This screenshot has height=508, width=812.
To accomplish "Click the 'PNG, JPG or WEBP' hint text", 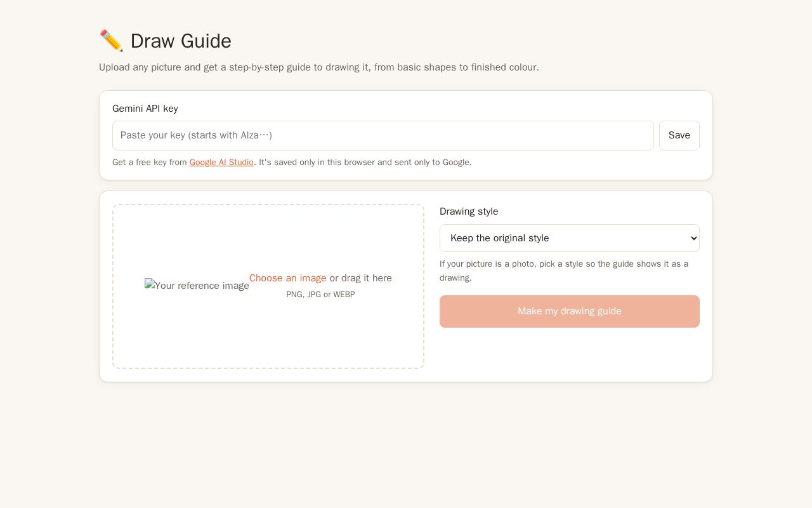I will [320, 295].
